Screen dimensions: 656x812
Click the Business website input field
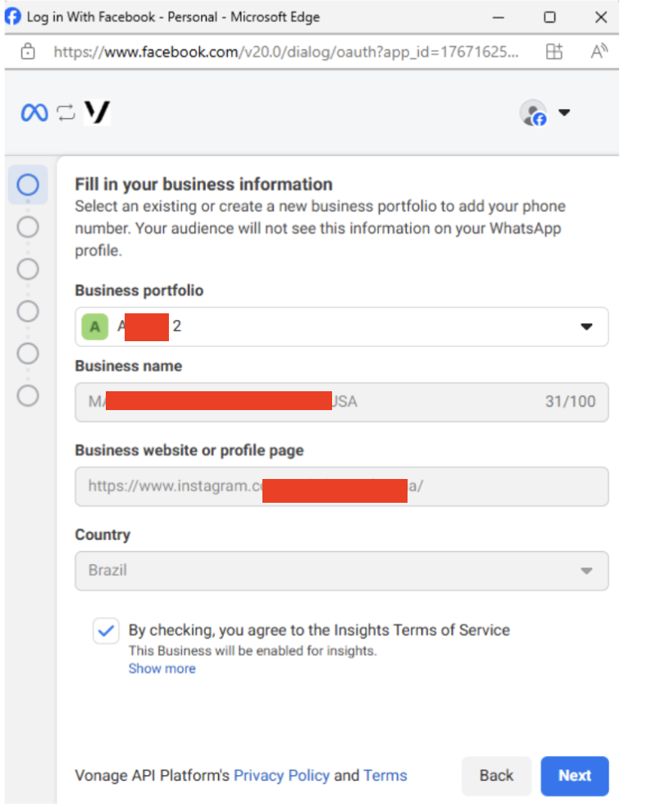click(342, 486)
